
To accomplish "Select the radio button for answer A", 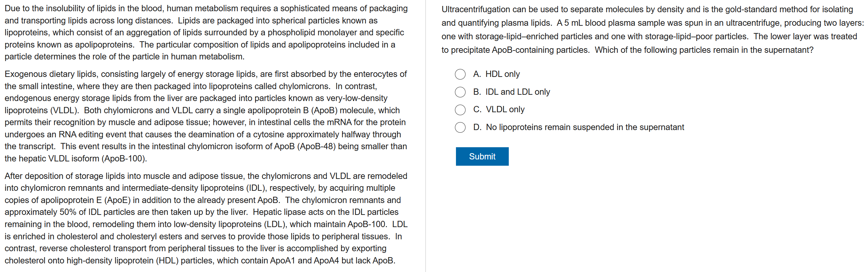I will point(460,74).
